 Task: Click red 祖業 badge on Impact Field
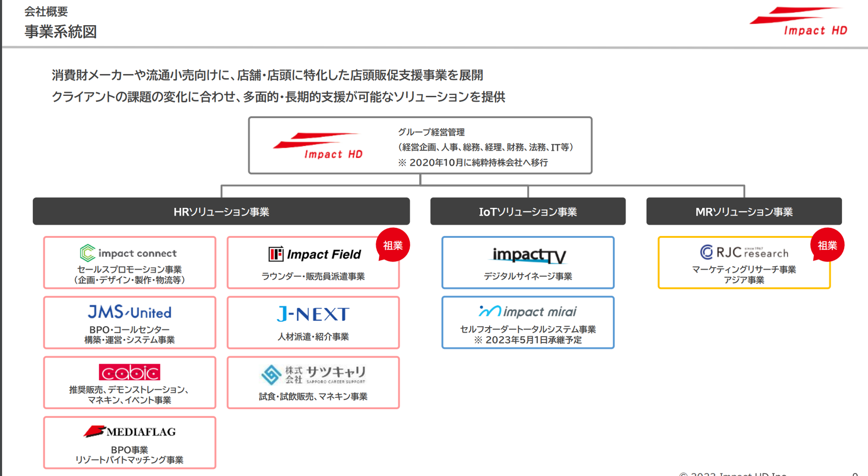pos(393,245)
